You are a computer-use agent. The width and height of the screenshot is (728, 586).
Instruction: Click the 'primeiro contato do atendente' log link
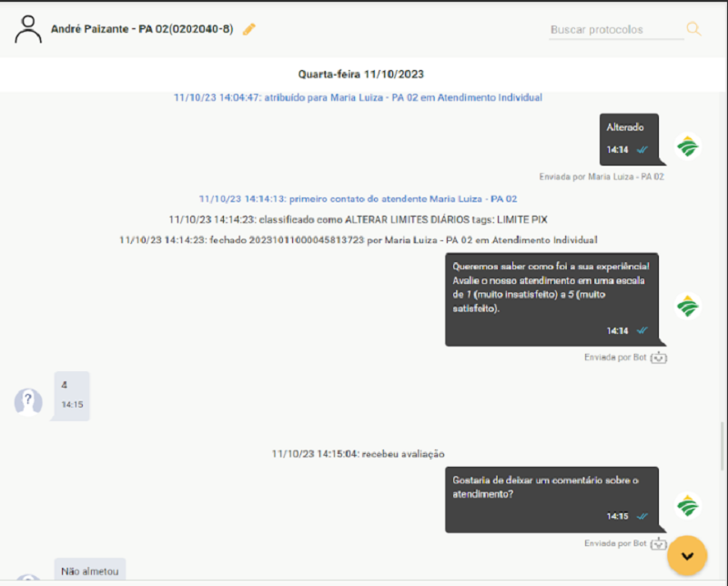coord(358,198)
